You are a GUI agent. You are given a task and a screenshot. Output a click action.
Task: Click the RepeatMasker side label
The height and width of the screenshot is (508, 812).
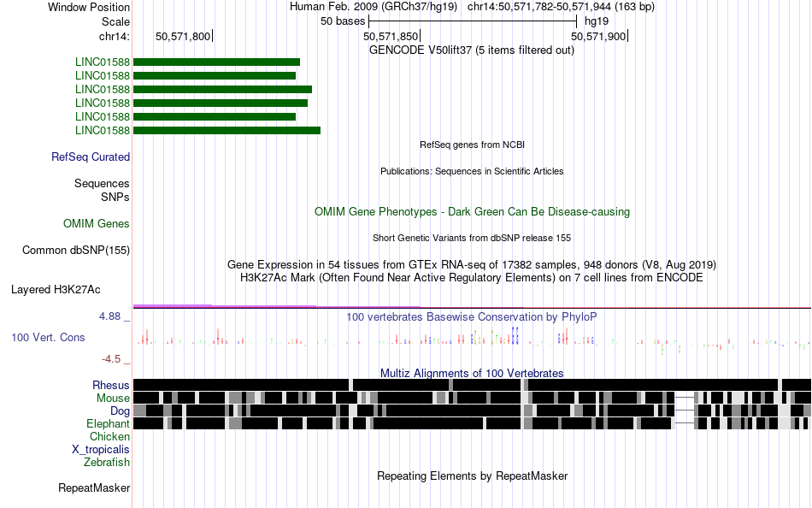(94, 488)
